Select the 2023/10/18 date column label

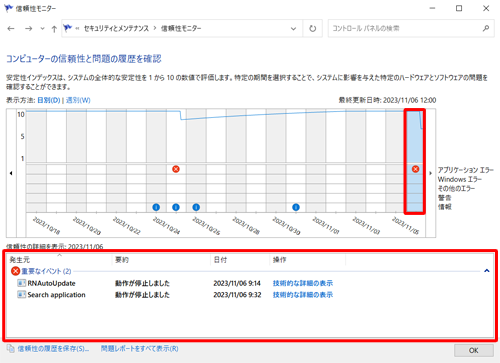click(x=47, y=225)
